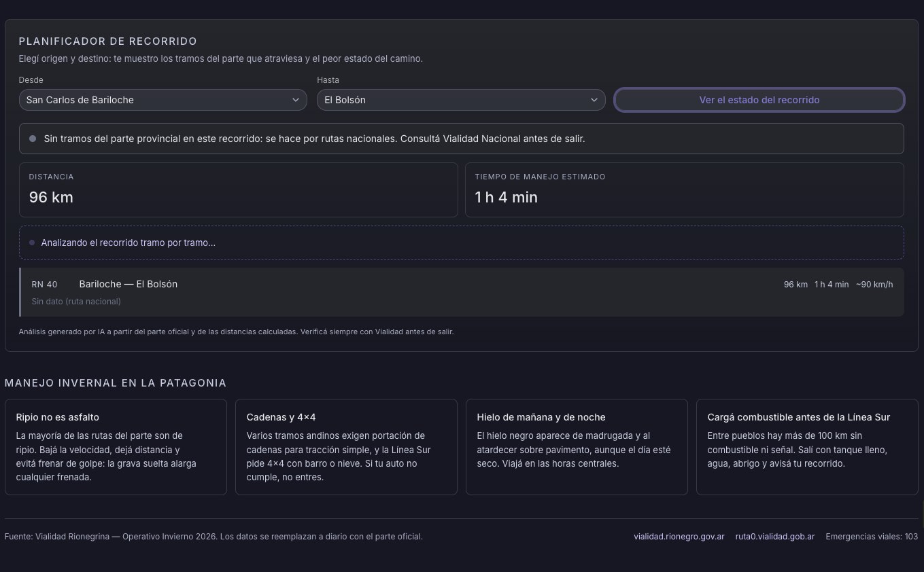
Task: Click Ver el estado del recorrido button
Action: coord(759,100)
